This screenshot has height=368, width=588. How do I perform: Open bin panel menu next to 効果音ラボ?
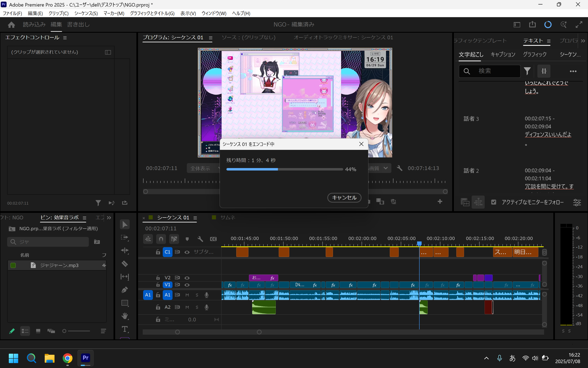coord(85,218)
